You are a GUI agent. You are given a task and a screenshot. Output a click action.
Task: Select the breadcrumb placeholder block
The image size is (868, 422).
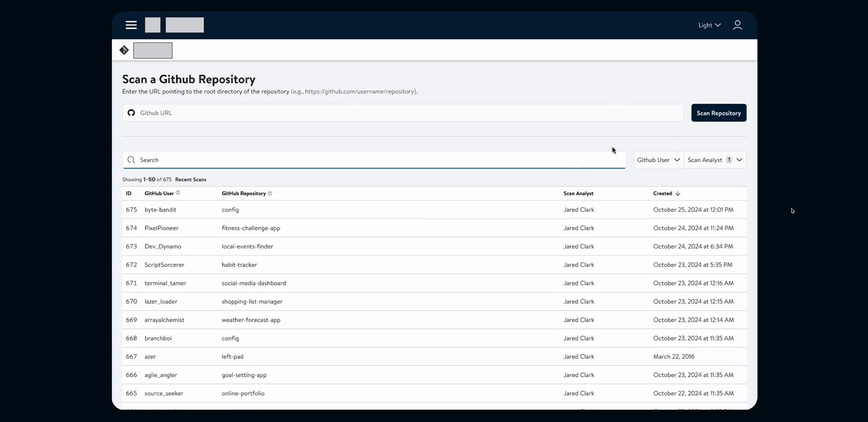[153, 50]
